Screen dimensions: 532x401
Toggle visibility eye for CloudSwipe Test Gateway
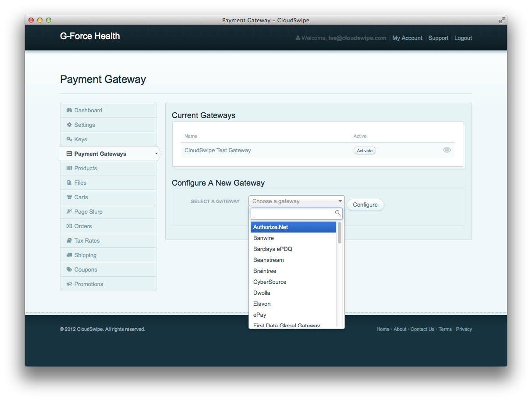(447, 150)
